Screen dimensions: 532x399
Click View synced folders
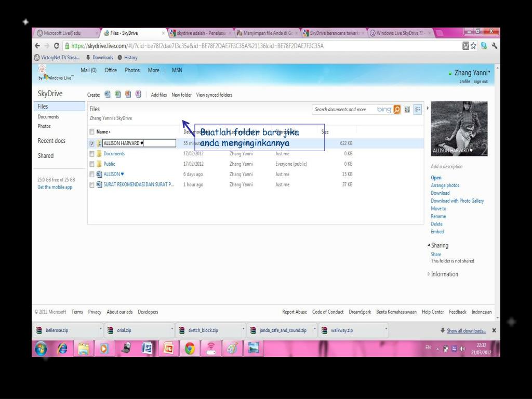coord(214,95)
